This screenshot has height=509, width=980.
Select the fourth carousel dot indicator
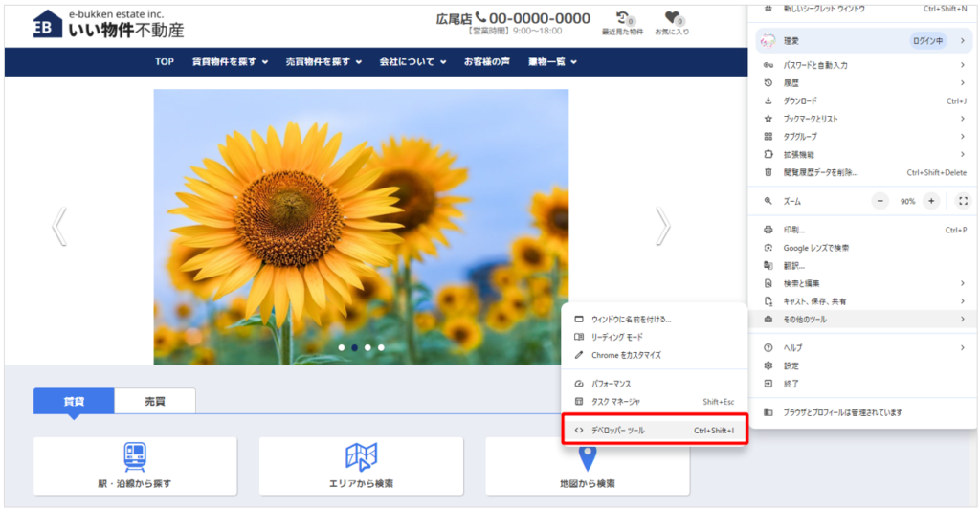pyautogui.click(x=381, y=347)
